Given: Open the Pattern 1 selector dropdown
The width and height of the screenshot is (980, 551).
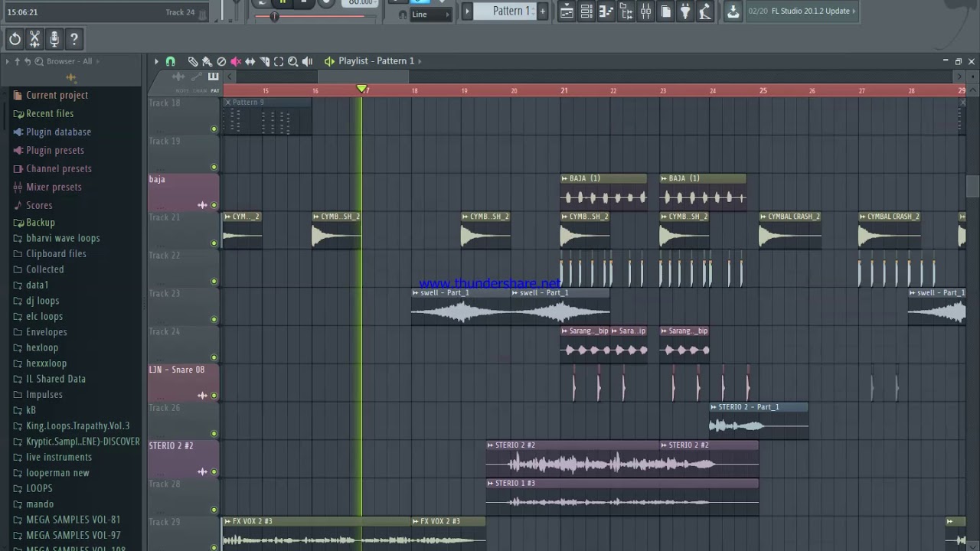Looking at the screenshot, I should click(x=504, y=11).
